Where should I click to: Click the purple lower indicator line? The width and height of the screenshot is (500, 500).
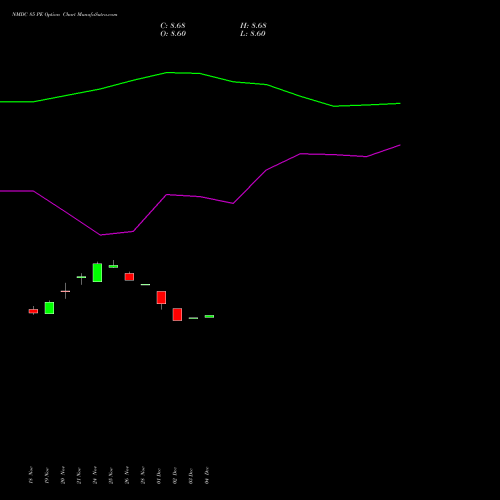click(x=200, y=197)
